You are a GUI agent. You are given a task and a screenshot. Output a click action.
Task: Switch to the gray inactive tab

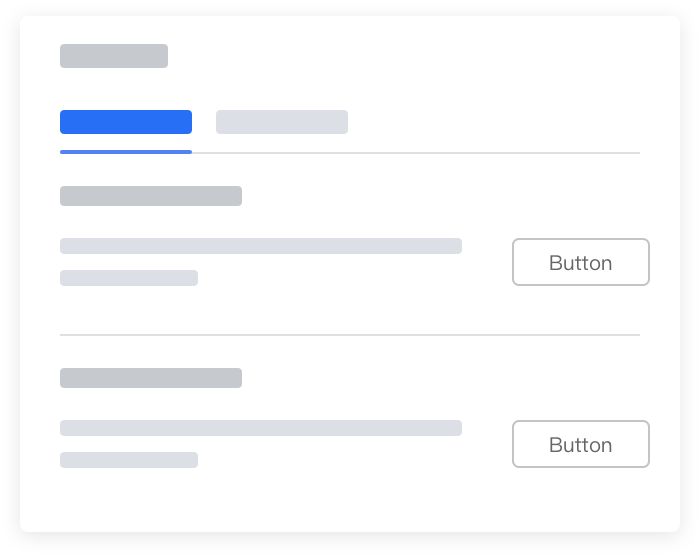(x=282, y=122)
